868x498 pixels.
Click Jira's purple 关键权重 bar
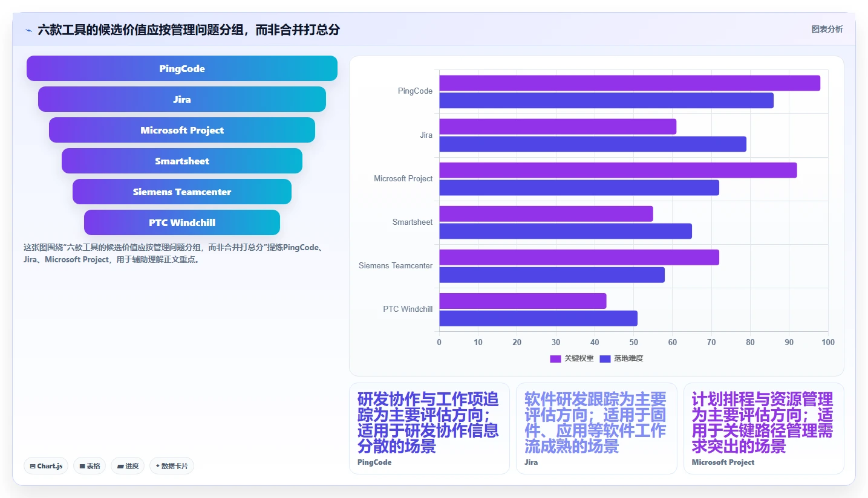click(x=558, y=126)
